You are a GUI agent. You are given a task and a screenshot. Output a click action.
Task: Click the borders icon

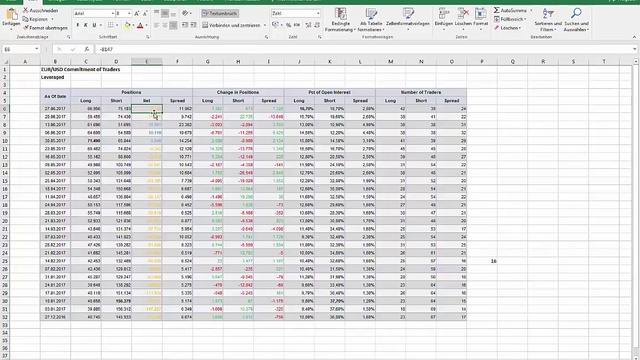click(x=110, y=25)
